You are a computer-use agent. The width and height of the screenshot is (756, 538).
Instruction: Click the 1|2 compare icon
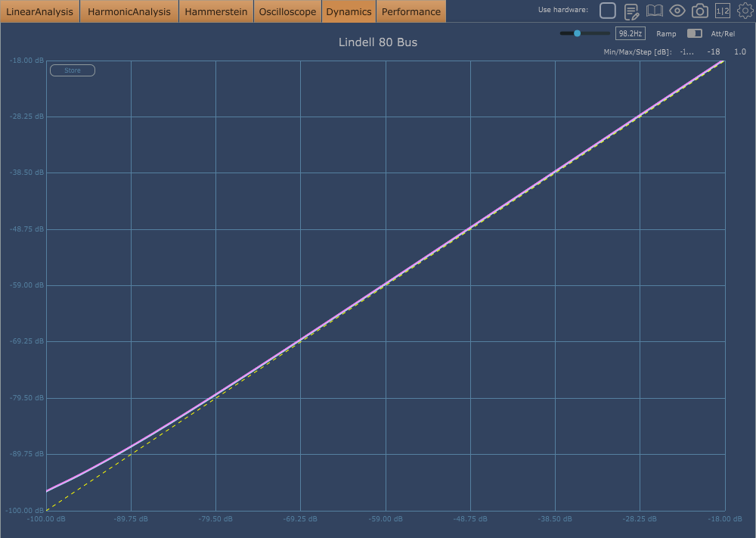pyautogui.click(x=723, y=11)
